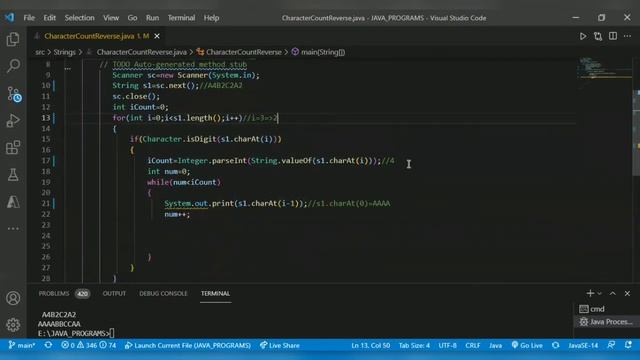Screen dimensions: 640x360
Task: Open changes compare icon in editor toolbar
Action: (x=598, y=36)
